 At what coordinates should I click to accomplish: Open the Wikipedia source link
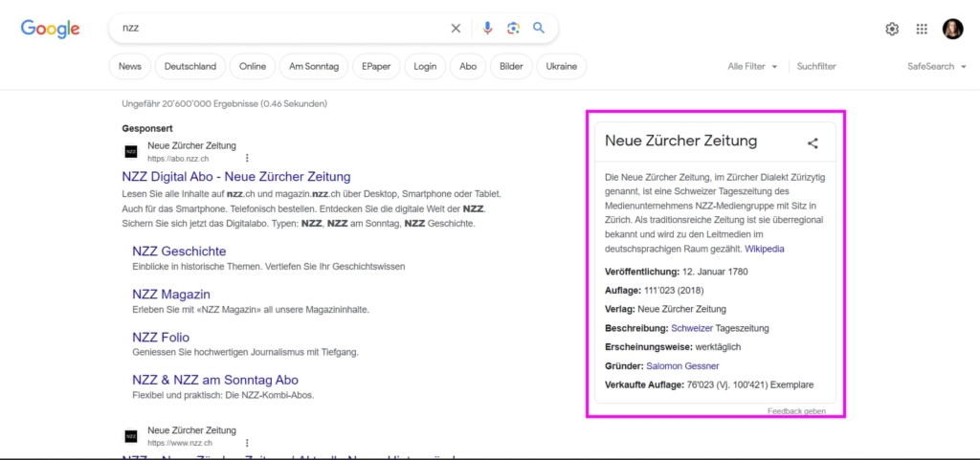pos(765,249)
